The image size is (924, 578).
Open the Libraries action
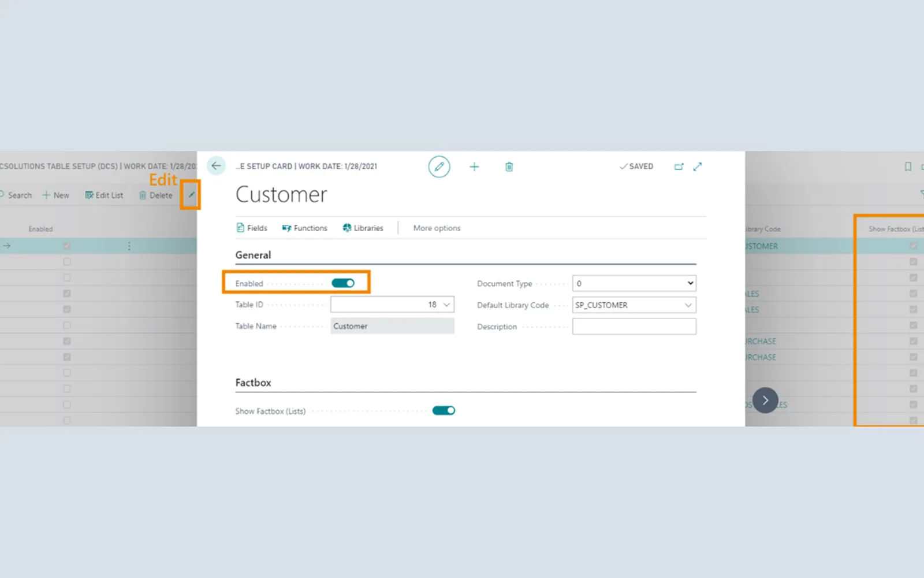(363, 228)
